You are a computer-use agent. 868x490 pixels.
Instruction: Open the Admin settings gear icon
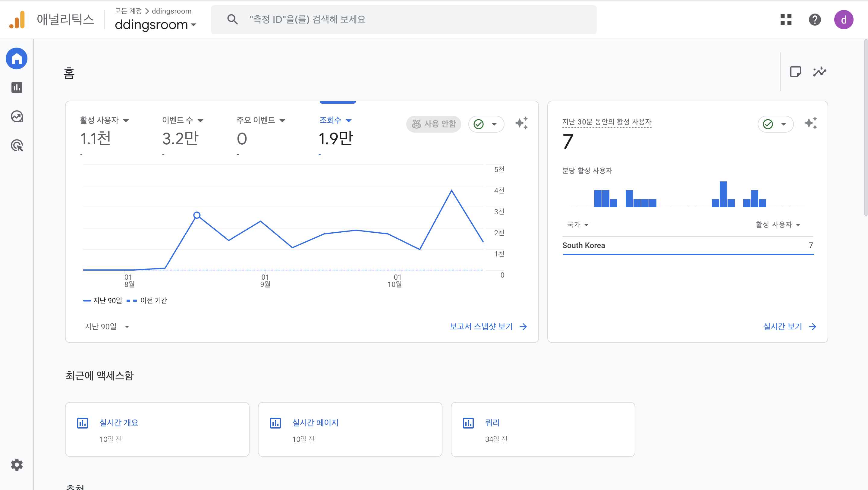(17, 465)
